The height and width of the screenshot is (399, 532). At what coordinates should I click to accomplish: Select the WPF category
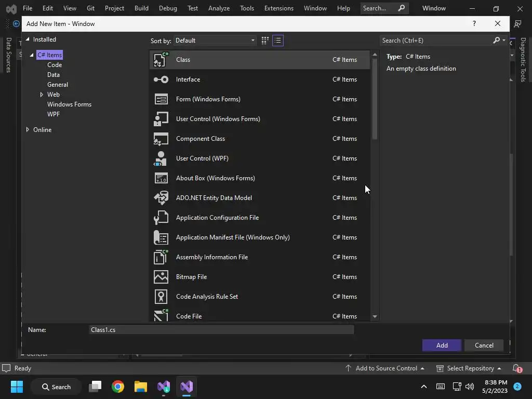click(x=54, y=114)
